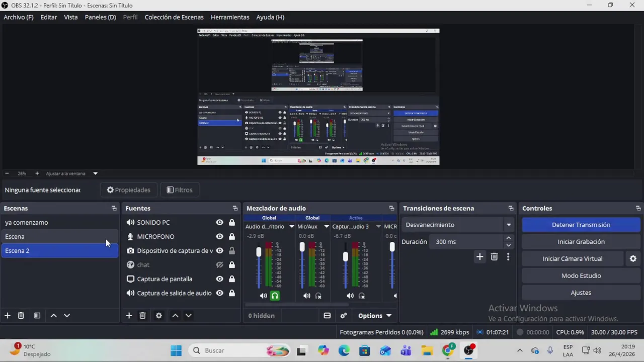This screenshot has height=362, width=644.
Task: Start virtual camera with Iniciar Cámara Virtual
Action: [x=573, y=258]
